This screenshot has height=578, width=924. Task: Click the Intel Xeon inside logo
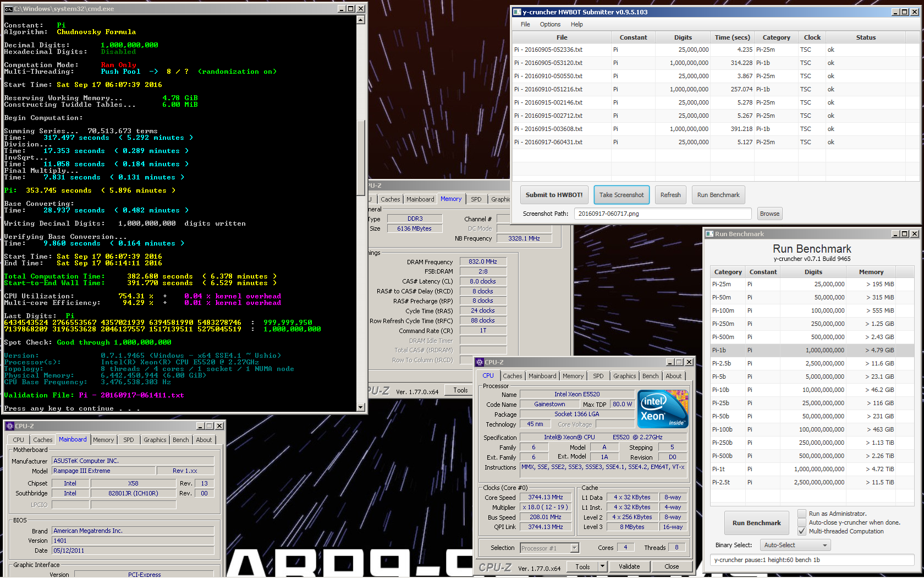pyautogui.click(x=663, y=408)
